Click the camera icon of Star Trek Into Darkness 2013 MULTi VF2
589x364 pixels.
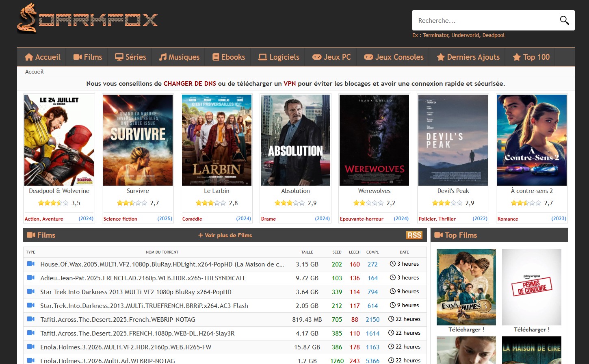pyautogui.click(x=30, y=292)
